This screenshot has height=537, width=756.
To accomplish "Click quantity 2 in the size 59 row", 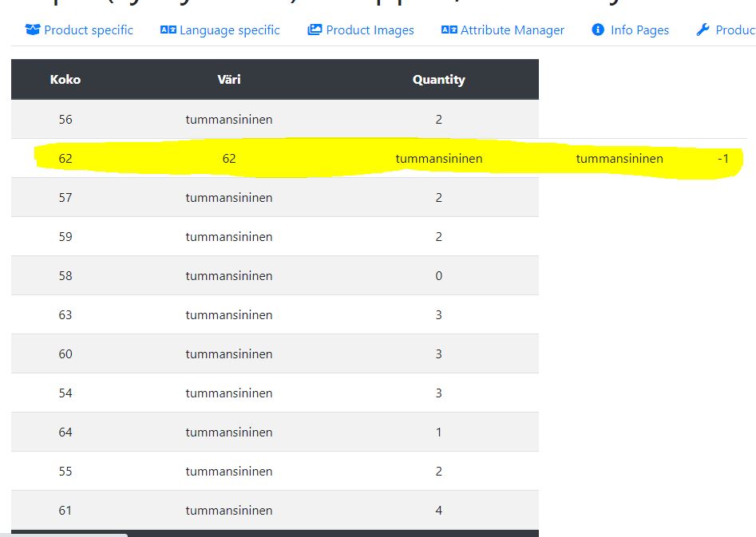I will (x=439, y=237).
